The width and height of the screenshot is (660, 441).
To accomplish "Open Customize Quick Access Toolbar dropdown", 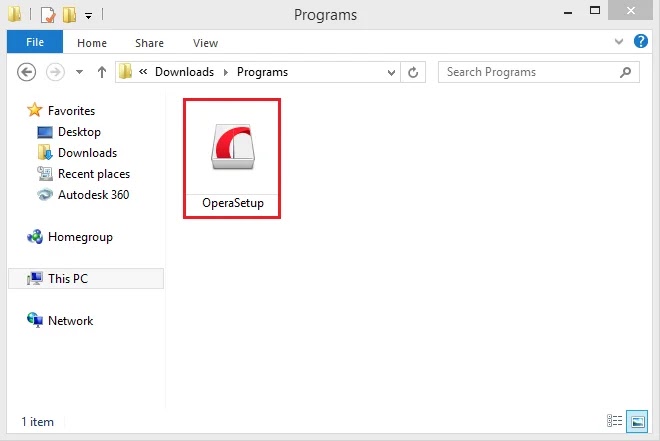I will click(88, 16).
